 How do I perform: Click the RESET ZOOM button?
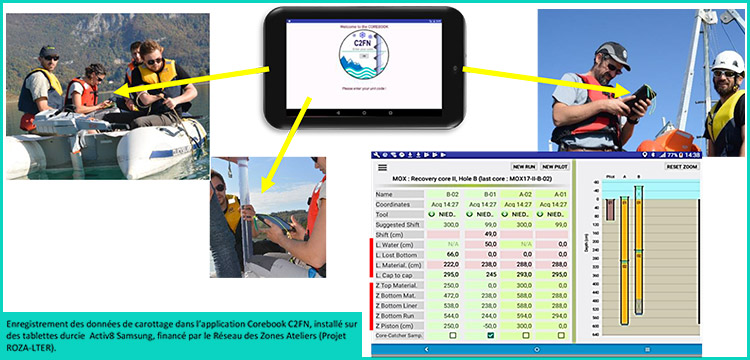tap(683, 167)
